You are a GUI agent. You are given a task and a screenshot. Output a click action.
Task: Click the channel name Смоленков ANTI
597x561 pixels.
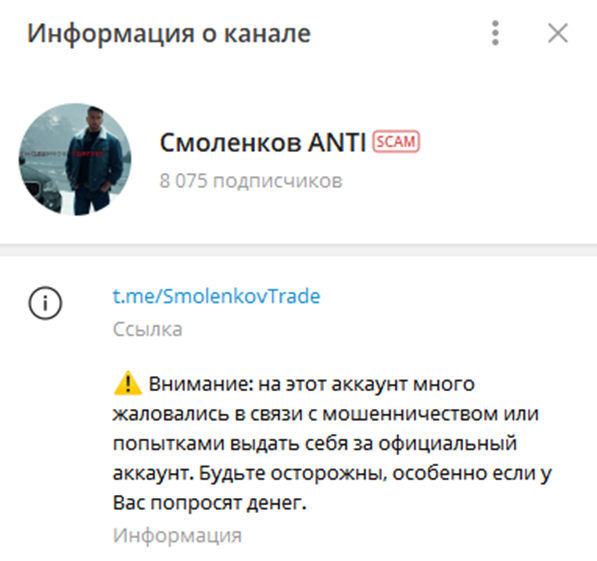point(263,142)
